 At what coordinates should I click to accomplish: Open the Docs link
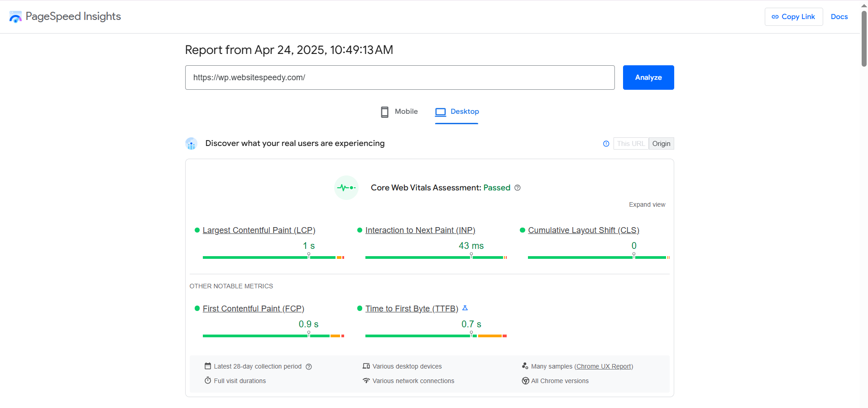[x=839, y=17]
